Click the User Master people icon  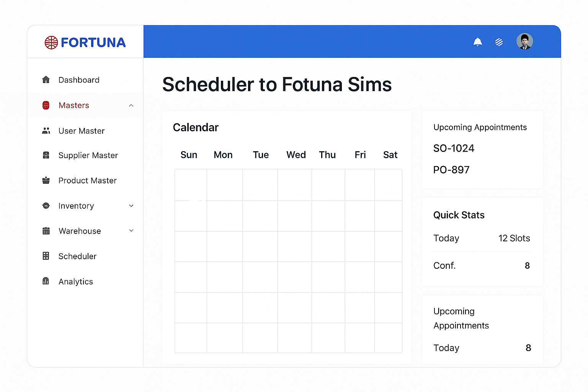point(46,131)
